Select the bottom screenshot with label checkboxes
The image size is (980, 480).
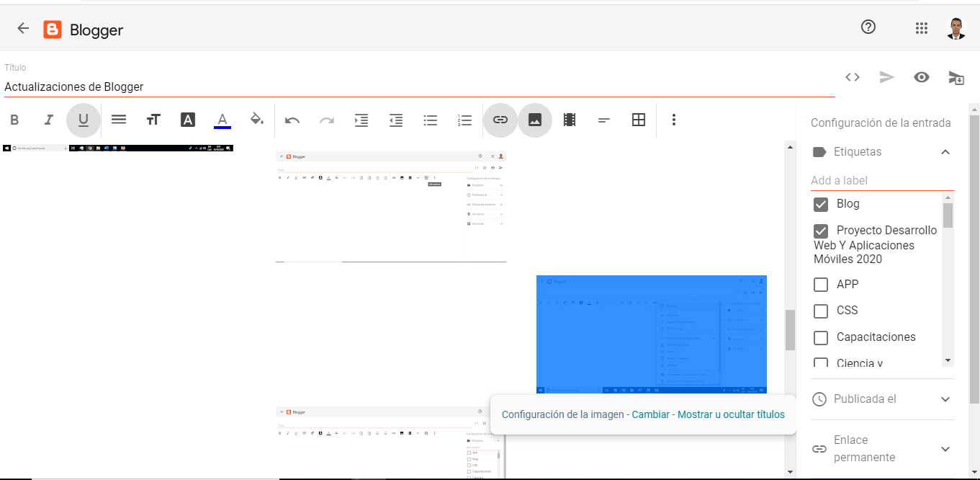[391, 443]
